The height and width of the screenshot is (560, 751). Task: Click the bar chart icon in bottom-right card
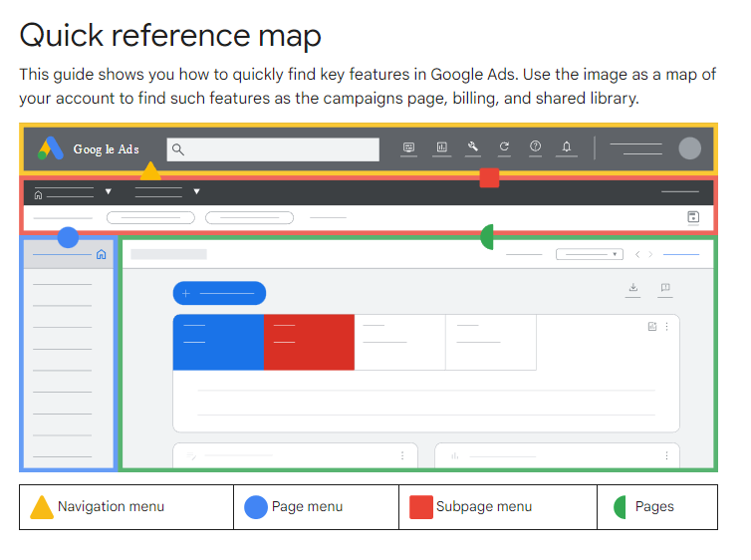click(454, 456)
